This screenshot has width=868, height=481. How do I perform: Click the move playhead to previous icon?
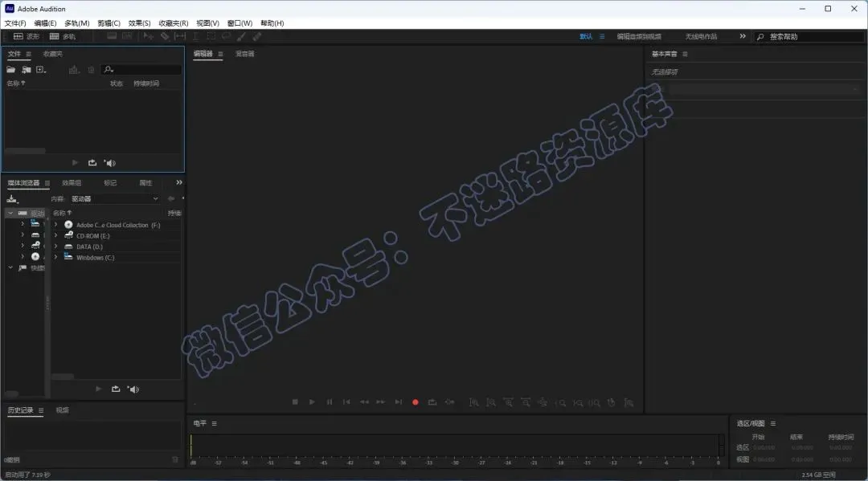coord(346,402)
